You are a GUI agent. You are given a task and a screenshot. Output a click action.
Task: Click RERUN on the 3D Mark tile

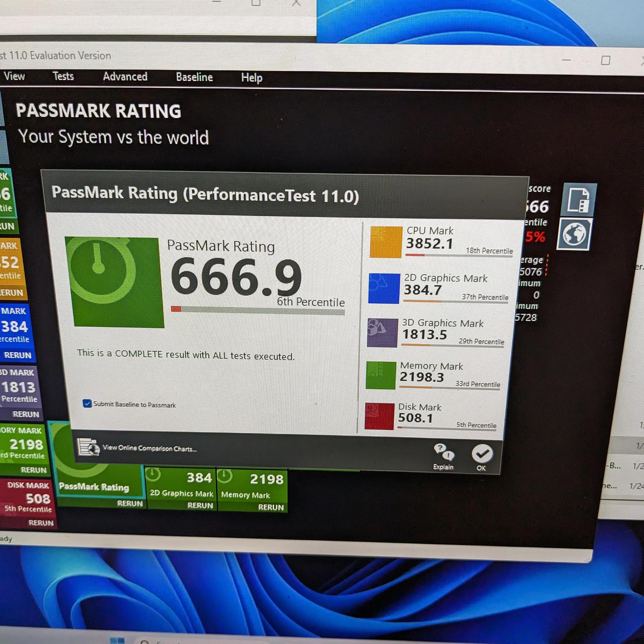[26, 414]
